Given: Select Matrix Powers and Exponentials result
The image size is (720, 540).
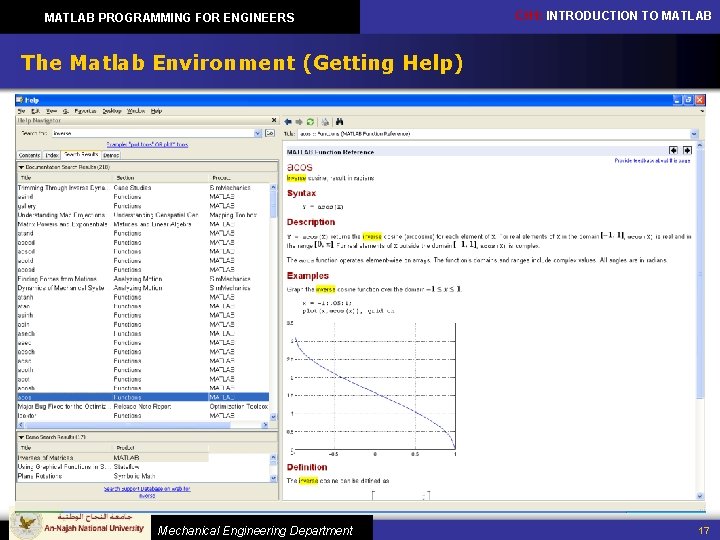Looking at the screenshot, I should (x=143, y=224).
